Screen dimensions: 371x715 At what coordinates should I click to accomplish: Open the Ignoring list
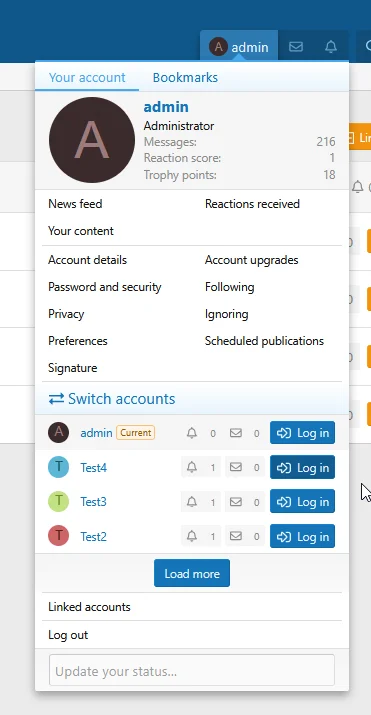coord(227,314)
